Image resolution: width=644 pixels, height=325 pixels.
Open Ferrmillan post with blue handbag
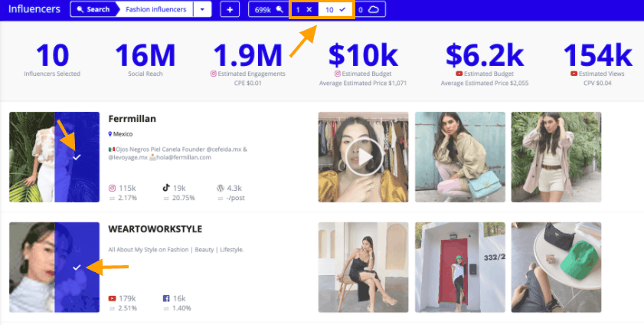click(x=460, y=157)
